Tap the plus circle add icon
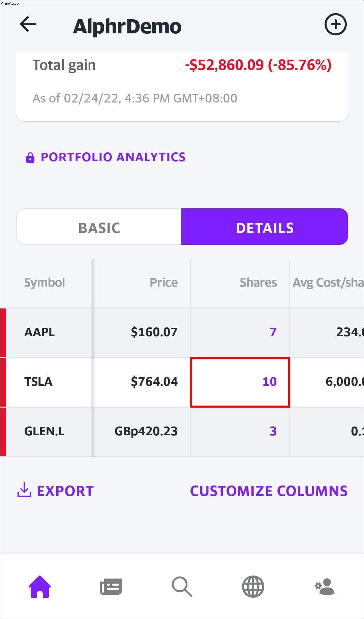This screenshot has width=364, height=619. click(x=335, y=24)
